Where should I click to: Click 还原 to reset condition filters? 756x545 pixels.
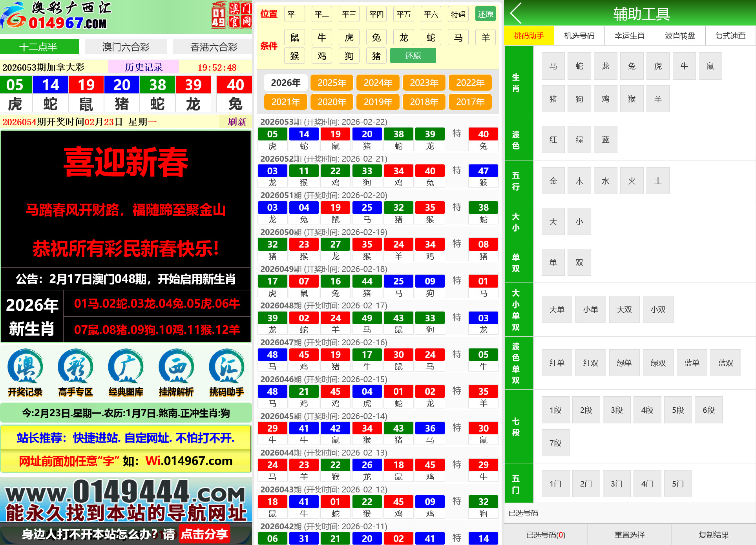pos(413,55)
